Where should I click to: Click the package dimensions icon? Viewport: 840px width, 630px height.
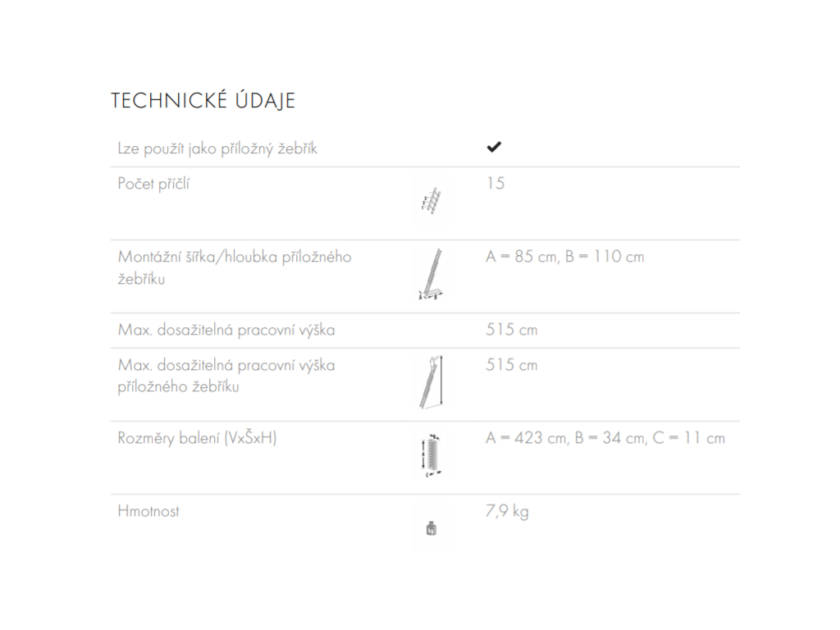[431, 455]
